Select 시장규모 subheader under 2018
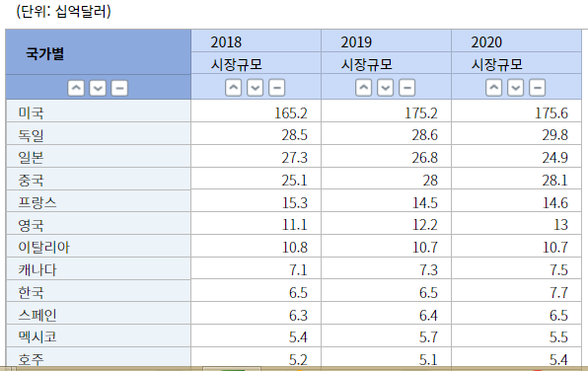Screen dimensions: 588x371 [x=257, y=63]
